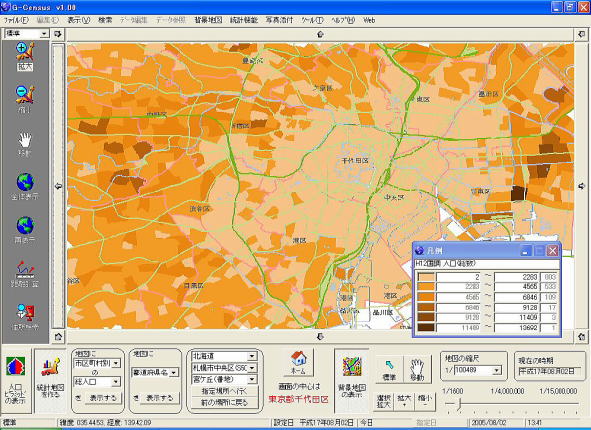Open the 札幌市中央区 city dropdown
This screenshot has height=430, width=591.
(252, 367)
